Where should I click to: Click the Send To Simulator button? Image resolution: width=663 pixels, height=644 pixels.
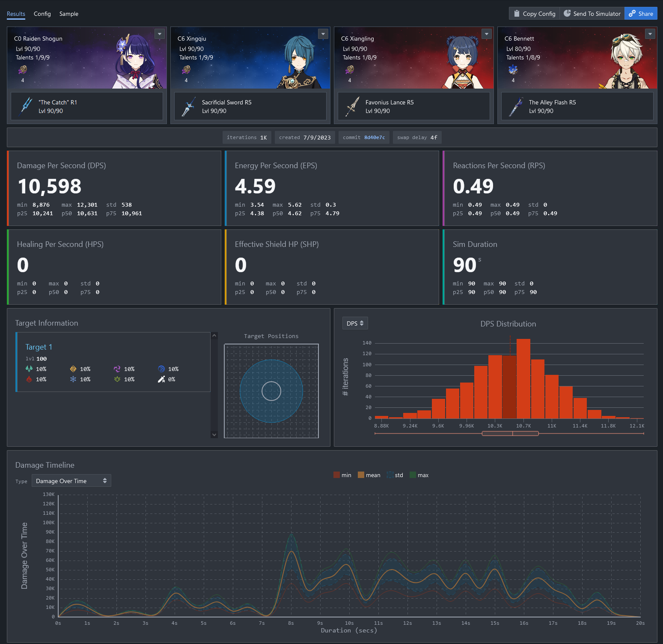coord(592,14)
